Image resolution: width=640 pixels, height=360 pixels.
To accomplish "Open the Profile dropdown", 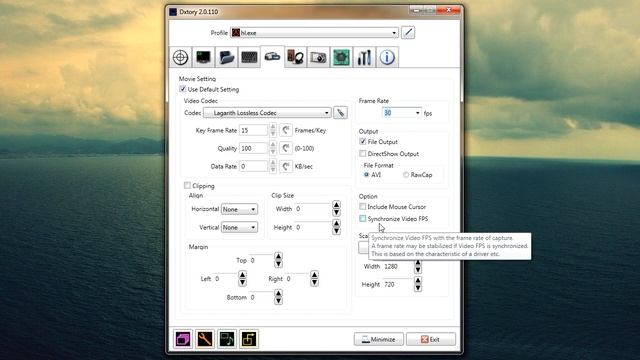I will [314, 33].
